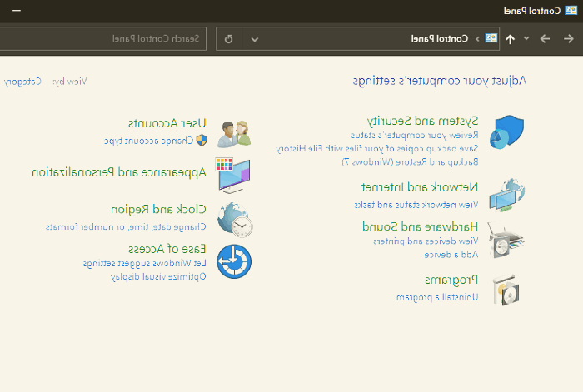Viewport: 583px width, 392px height.
Task: Expand the breadcrumb arrow before Control Panel
Action: tap(477, 38)
